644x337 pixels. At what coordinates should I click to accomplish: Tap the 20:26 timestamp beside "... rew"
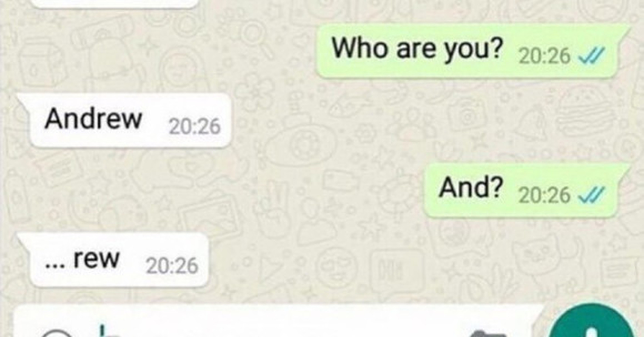172,266
